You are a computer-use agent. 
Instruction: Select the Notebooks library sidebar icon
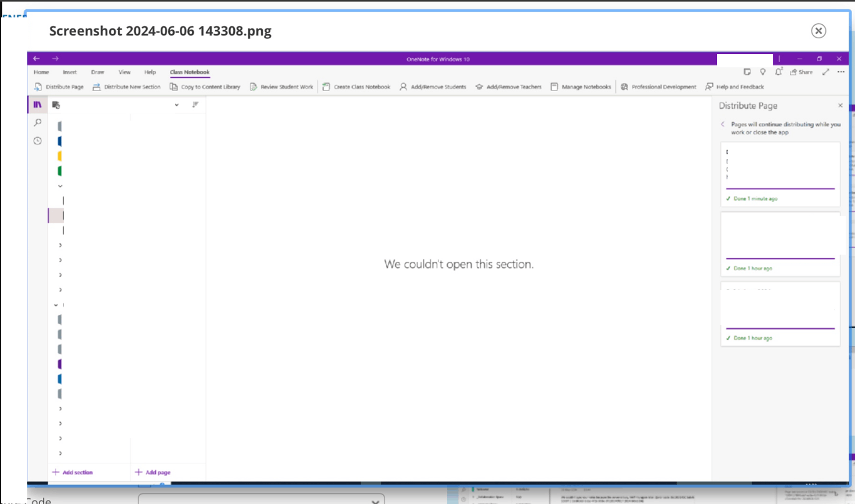tap(37, 104)
